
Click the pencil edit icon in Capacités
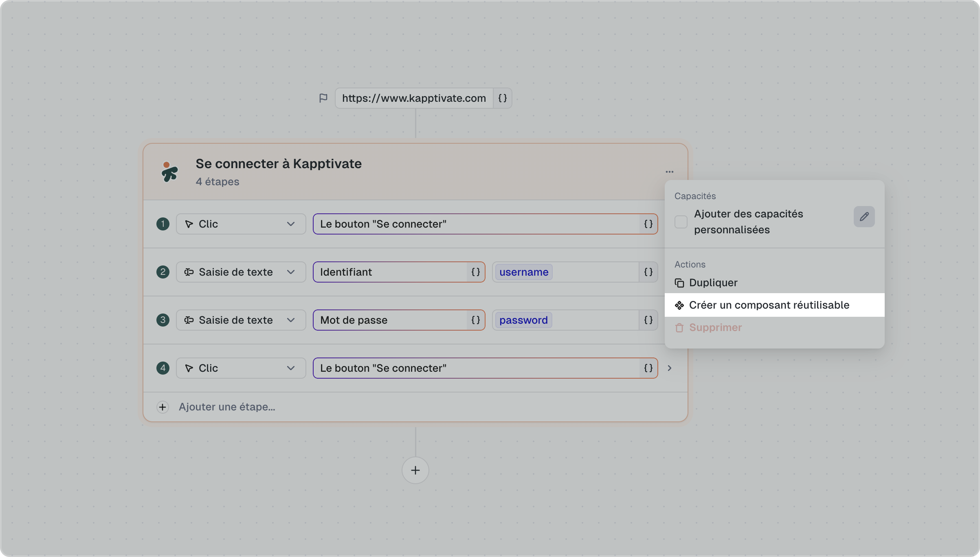click(x=864, y=217)
